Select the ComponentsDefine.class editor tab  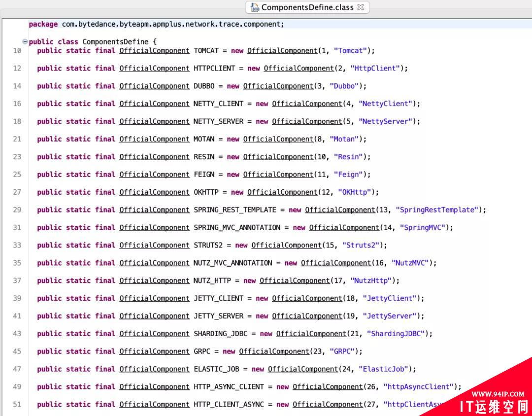307,7
